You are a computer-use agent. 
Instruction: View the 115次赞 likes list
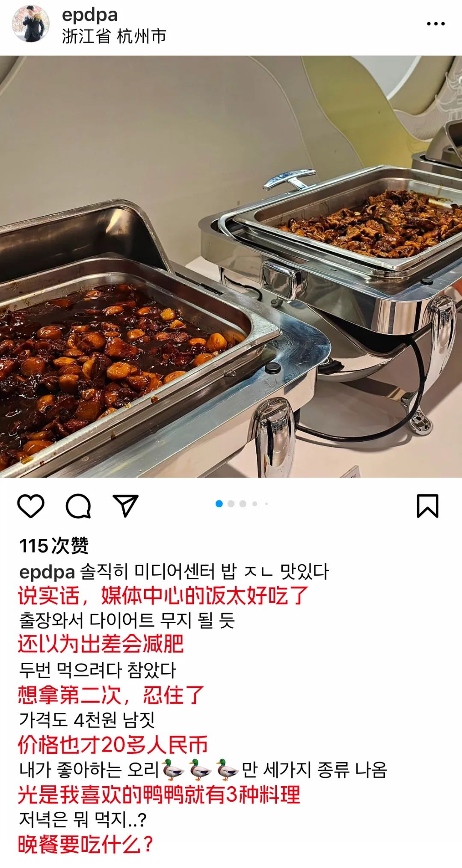click(x=54, y=546)
